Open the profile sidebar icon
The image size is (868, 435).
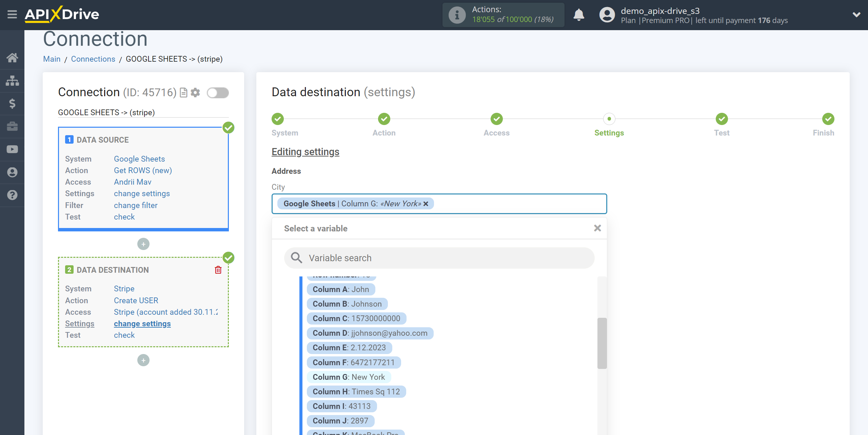(x=12, y=172)
